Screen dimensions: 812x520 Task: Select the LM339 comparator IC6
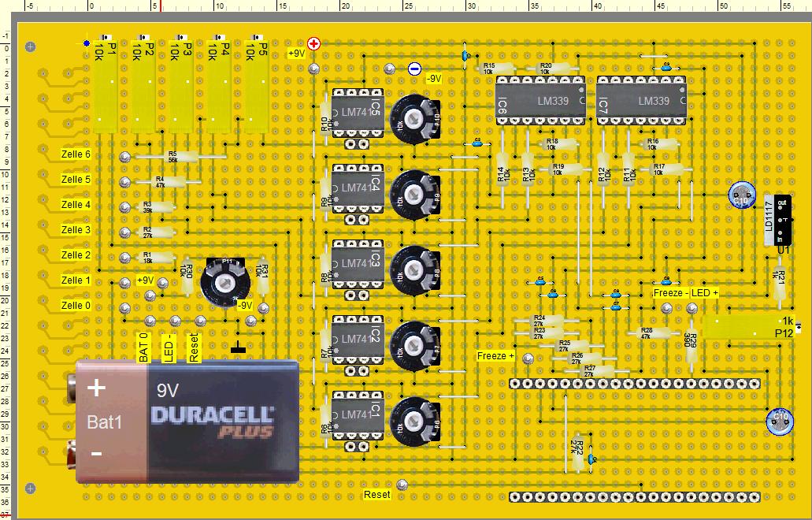(541, 101)
